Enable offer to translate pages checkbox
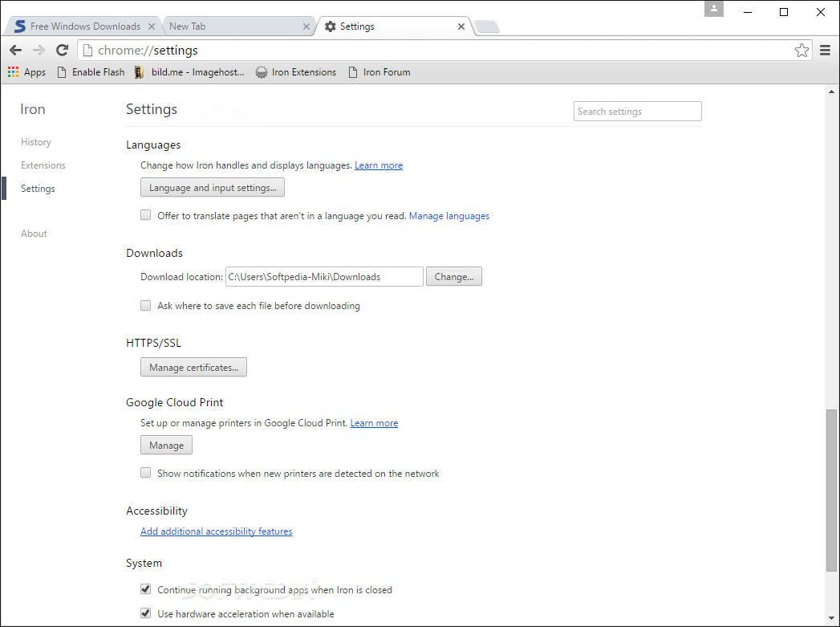 pos(146,215)
